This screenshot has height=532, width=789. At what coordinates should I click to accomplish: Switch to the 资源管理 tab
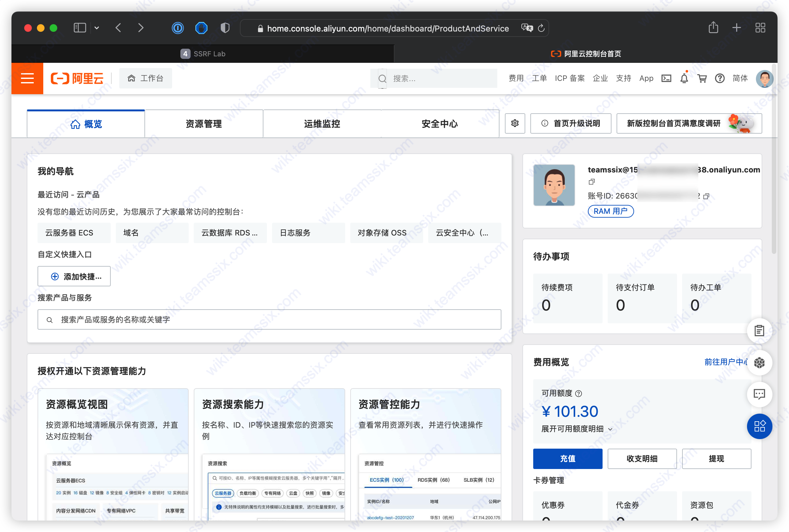coord(204,123)
